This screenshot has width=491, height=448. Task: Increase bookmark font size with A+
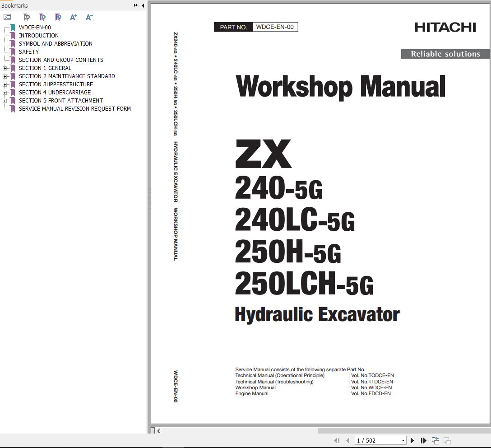pyautogui.click(x=73, y=17)
